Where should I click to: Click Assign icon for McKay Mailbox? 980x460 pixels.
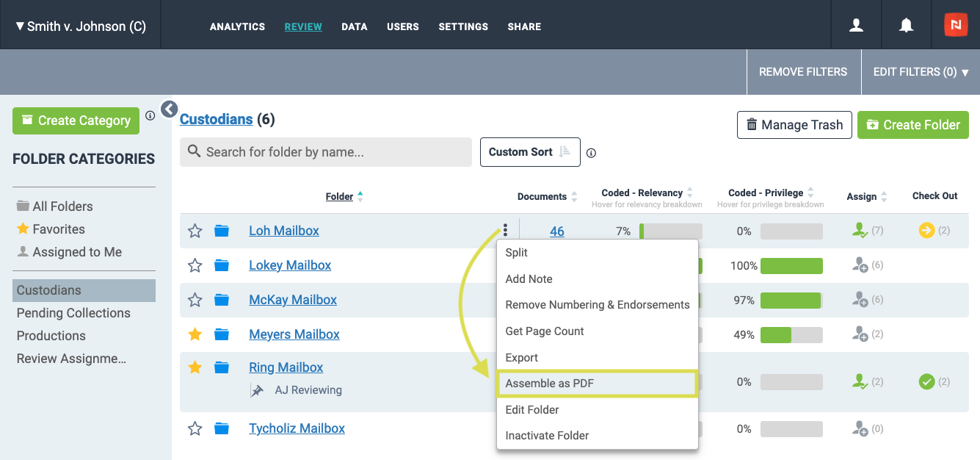click(860, 300)
